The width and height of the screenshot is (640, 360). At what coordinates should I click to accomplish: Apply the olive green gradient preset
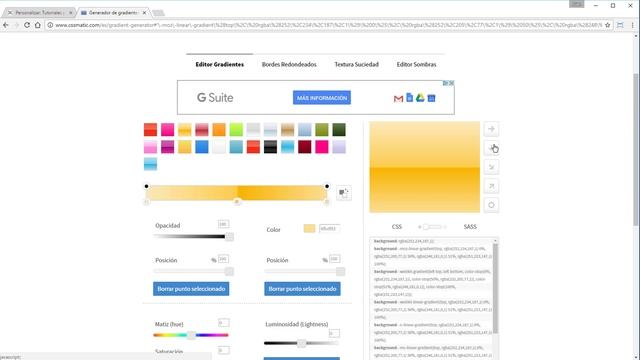[322, 130]
